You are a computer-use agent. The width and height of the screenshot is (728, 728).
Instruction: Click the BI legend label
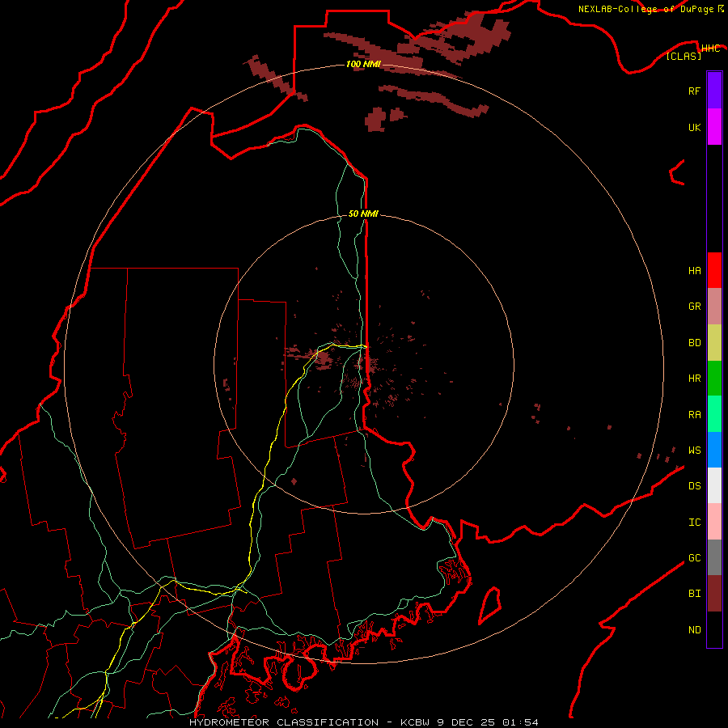(x=694, y=594)
